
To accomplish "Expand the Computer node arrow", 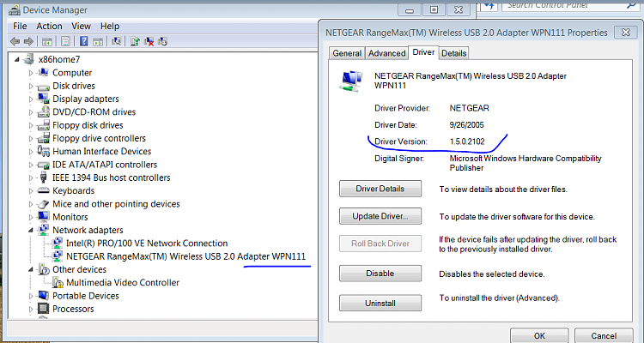I will click(x=31, y=73).
